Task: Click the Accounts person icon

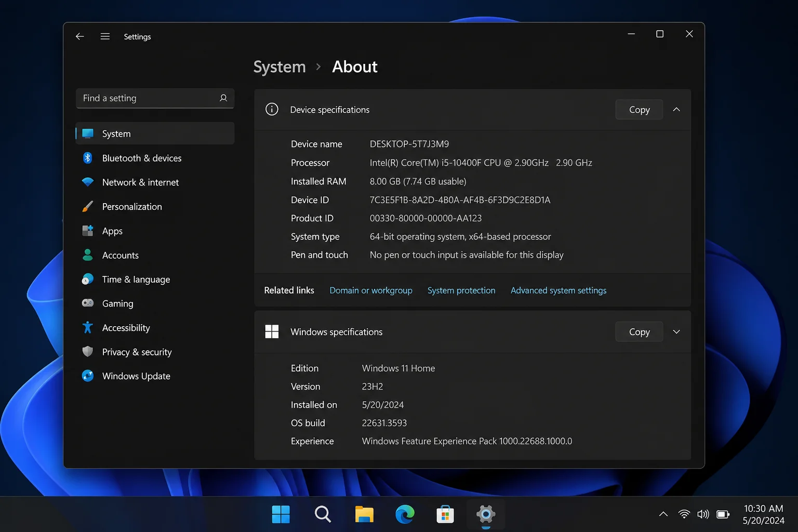Action: click(x=88, y=255)
